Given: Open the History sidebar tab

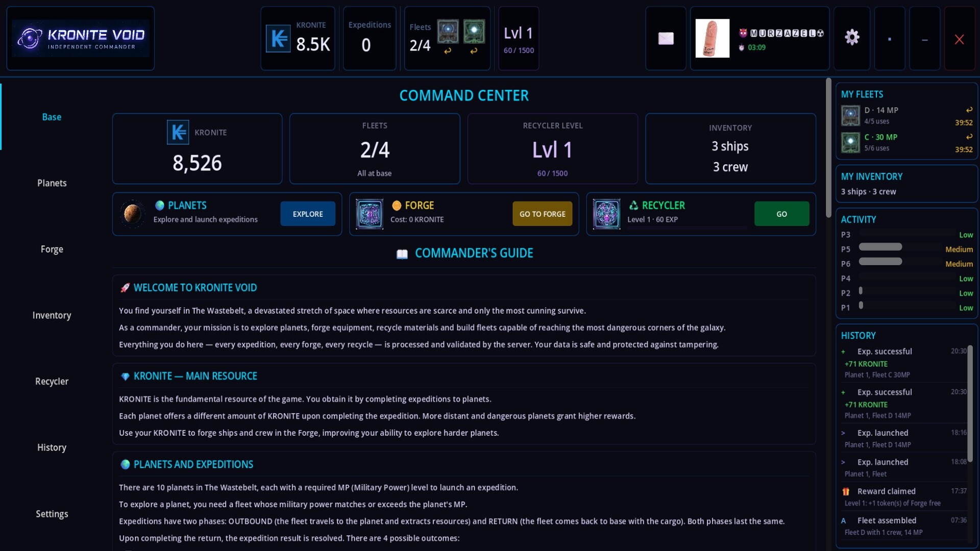Looking at the screenshot, I should (x=52, y=447).
